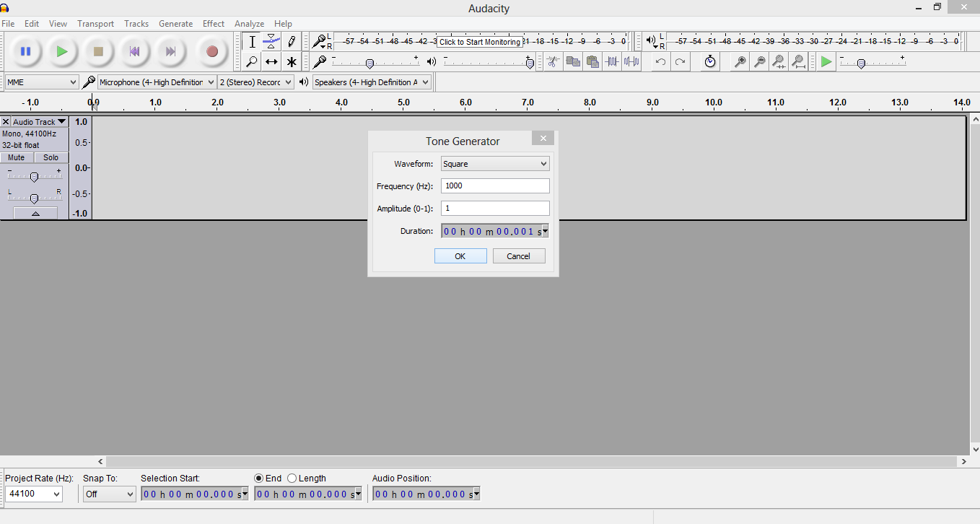Image resolution: width=980 pixels, height=524 pixels.
Task: Click the Cut (scissors) toolbar icon
Action: point(553,62)
